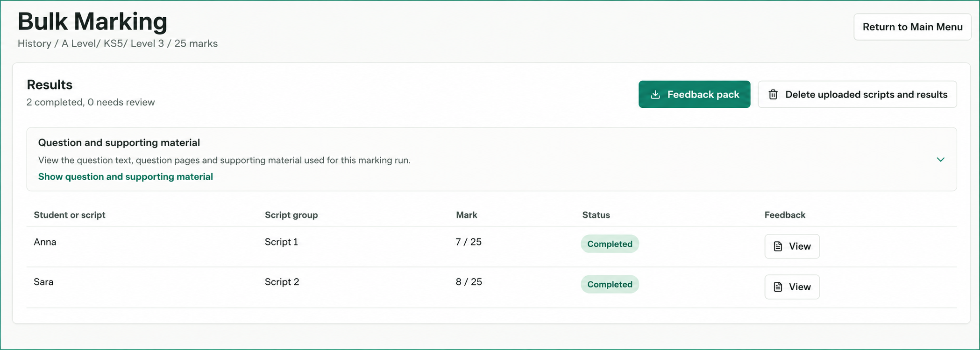
Task: Open Show question and supporting material link
Action: click(x=126, y=176)
